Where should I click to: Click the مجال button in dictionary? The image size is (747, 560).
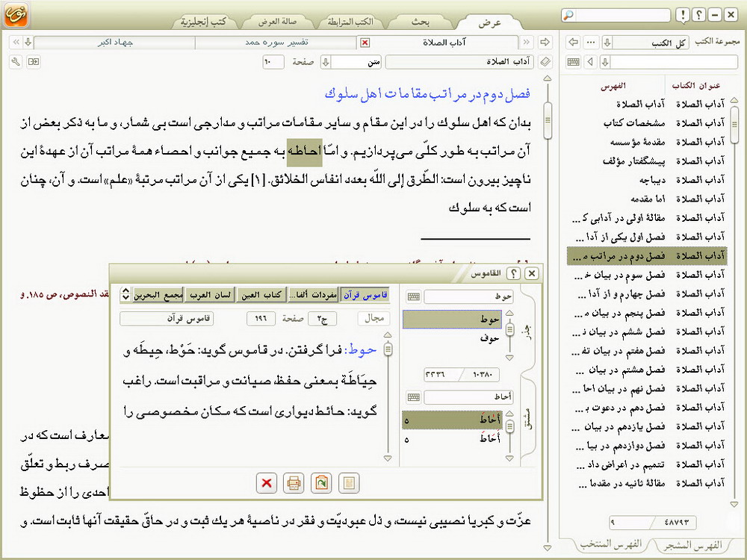tap(374, 318)
